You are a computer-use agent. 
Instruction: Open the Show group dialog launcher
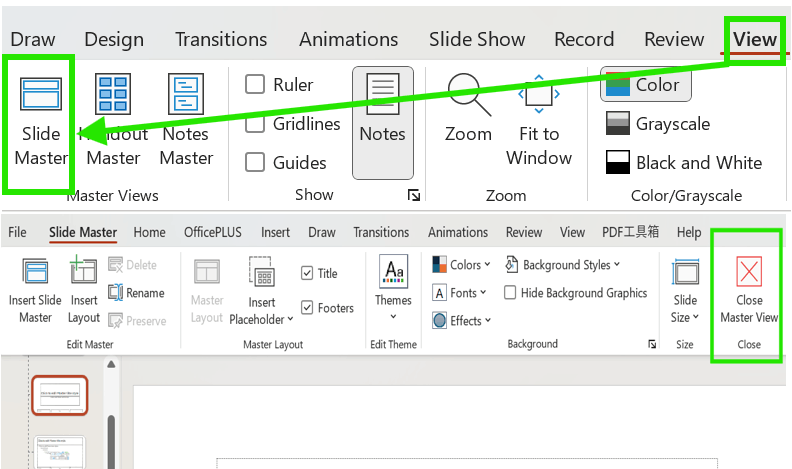coord(414,195)
